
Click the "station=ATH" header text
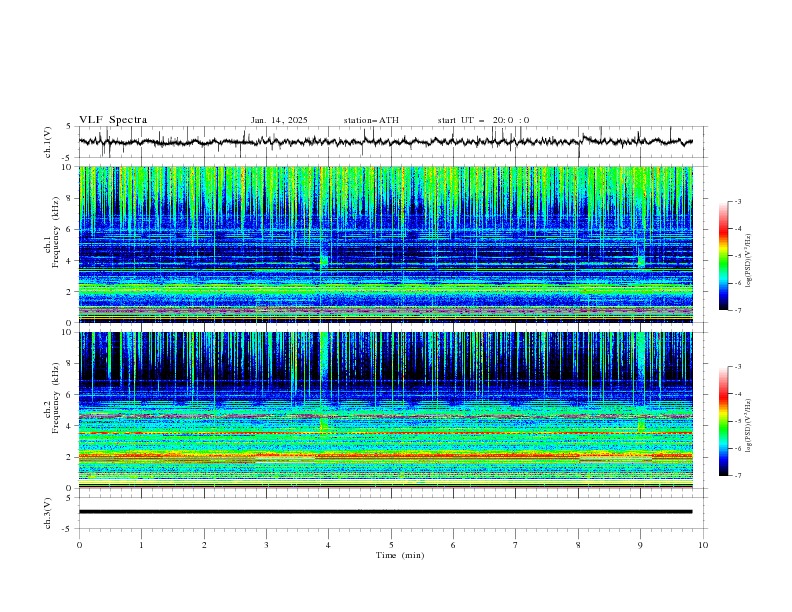[371, 120]
